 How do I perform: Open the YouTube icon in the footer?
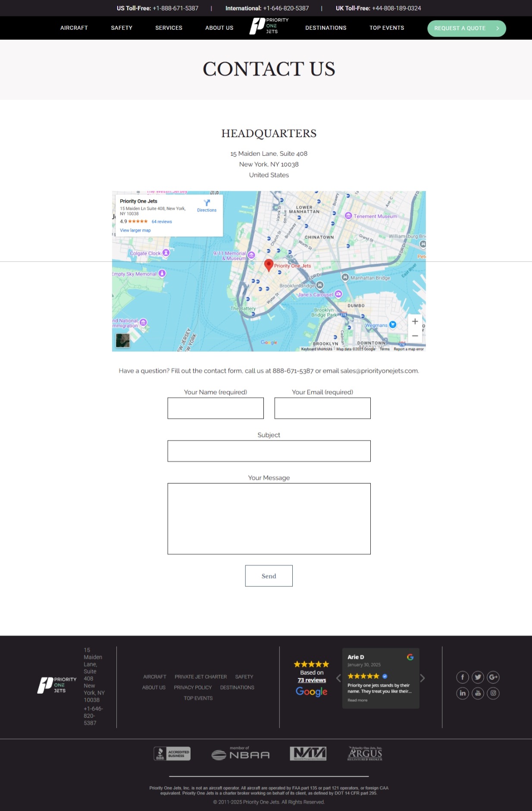tap(478, 693)
